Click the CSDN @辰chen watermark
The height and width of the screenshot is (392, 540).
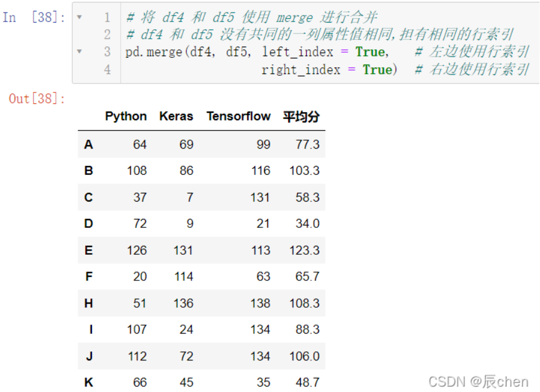click(x=479, y=382)
